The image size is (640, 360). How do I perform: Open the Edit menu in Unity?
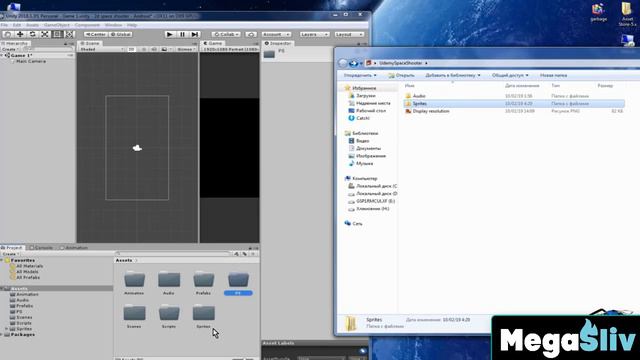[x=17, y=25]
